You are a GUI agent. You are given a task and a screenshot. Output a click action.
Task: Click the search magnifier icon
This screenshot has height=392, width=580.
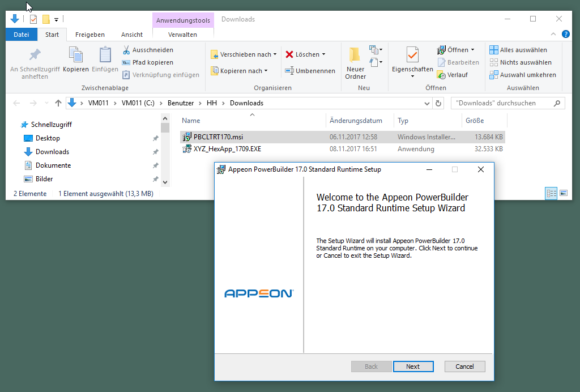557,103
